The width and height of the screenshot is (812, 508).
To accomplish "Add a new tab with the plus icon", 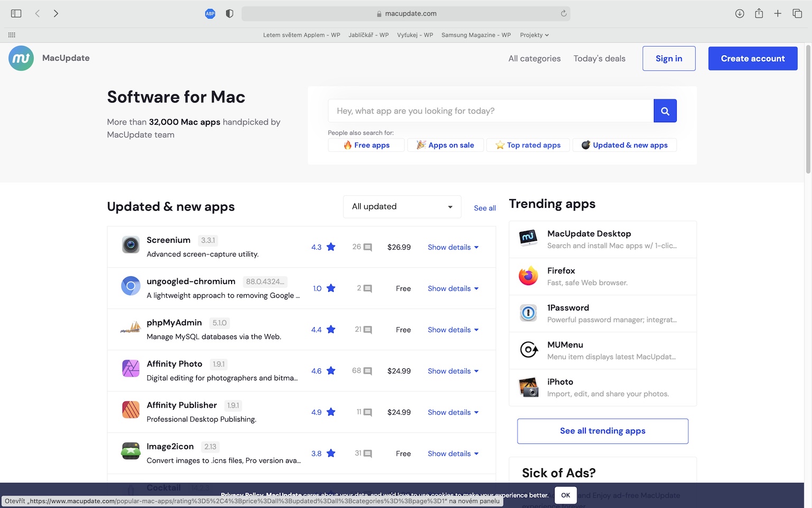I will coord(778,13).
